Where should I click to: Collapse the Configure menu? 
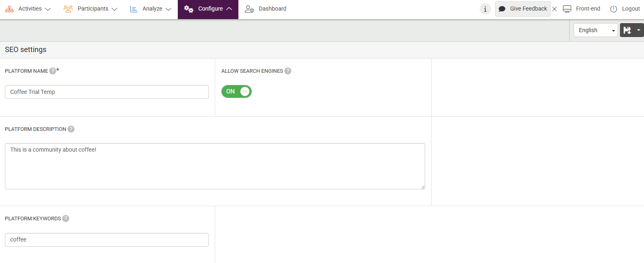208,9
